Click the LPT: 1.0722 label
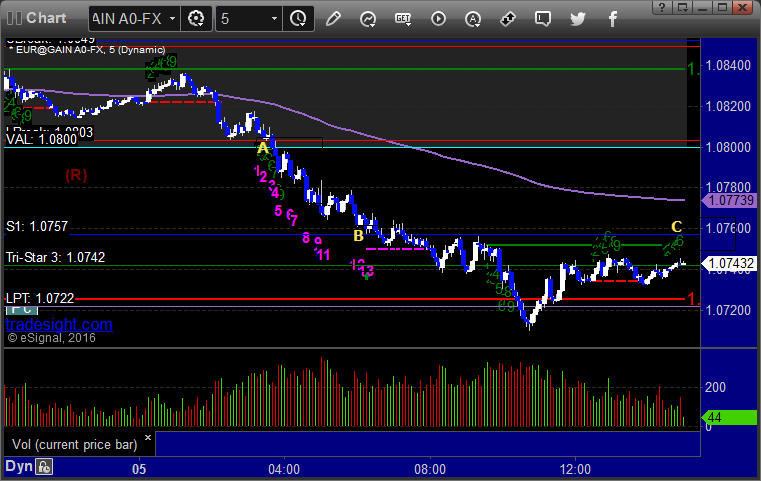 pos(40,298)
